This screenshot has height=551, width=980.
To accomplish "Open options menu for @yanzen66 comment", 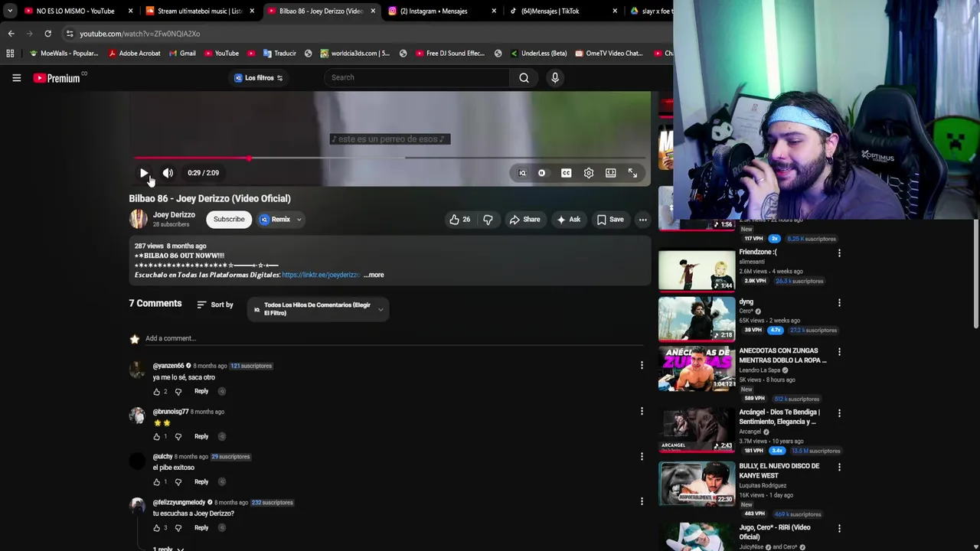I will tap(642, 366).
